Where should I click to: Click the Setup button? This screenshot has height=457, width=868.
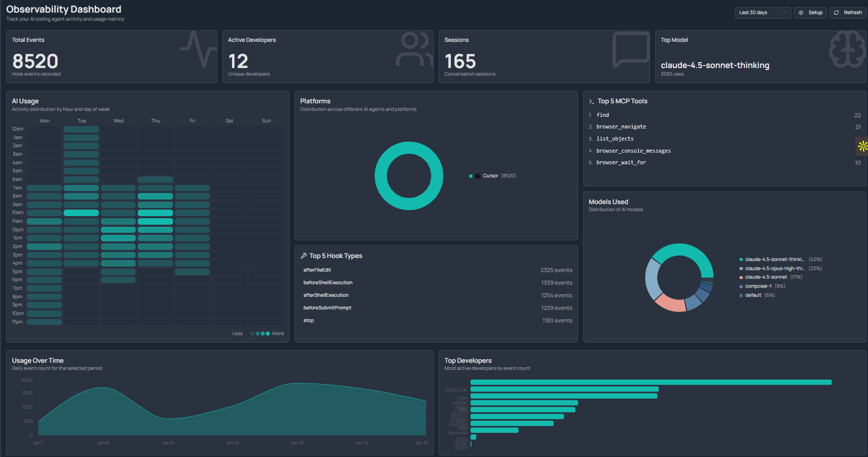[811, 13]
